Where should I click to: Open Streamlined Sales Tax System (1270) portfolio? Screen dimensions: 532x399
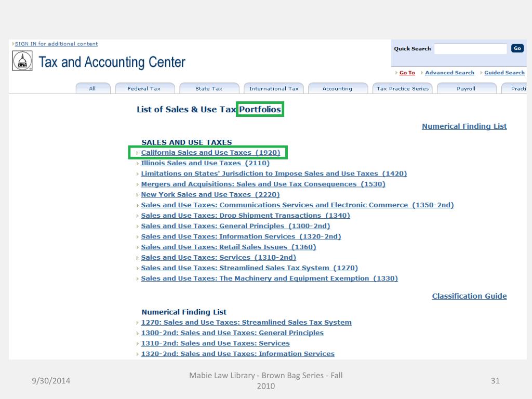click(249, 269)
